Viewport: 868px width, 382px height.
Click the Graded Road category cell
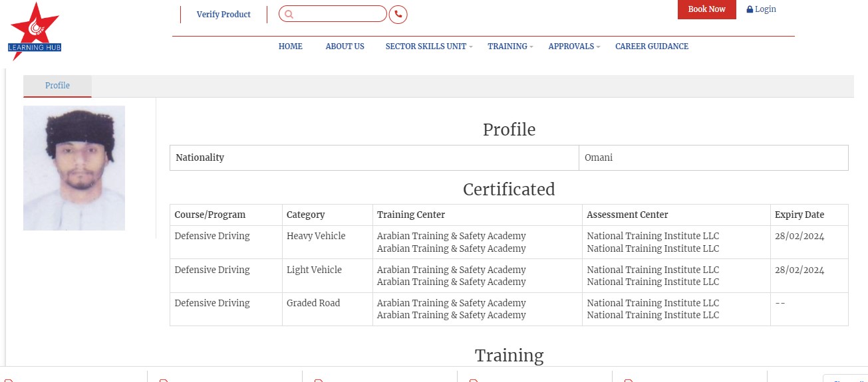[313, 303]
